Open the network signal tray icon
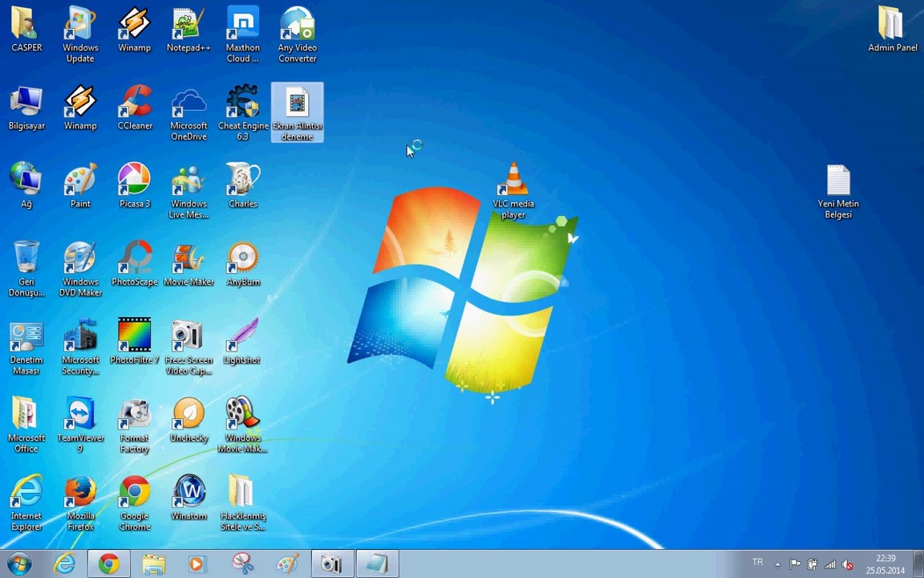 830,564
